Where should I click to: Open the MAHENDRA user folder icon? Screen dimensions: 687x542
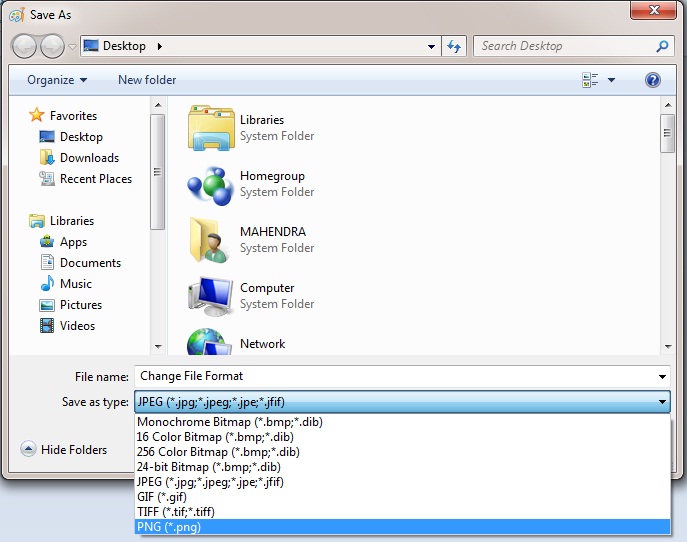pyautogui.click(x=210, y=240)
